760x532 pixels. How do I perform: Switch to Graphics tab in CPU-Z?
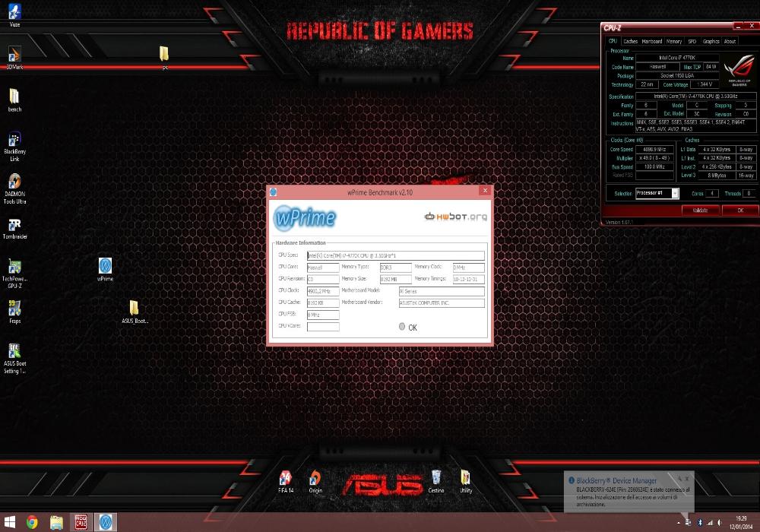pyautogui.click(x=711, y=41)
